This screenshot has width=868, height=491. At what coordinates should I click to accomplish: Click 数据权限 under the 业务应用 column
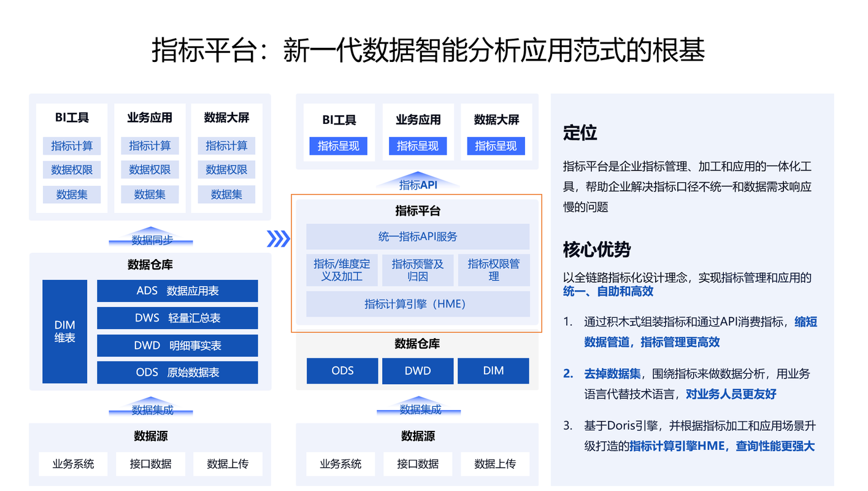point(150,170)
